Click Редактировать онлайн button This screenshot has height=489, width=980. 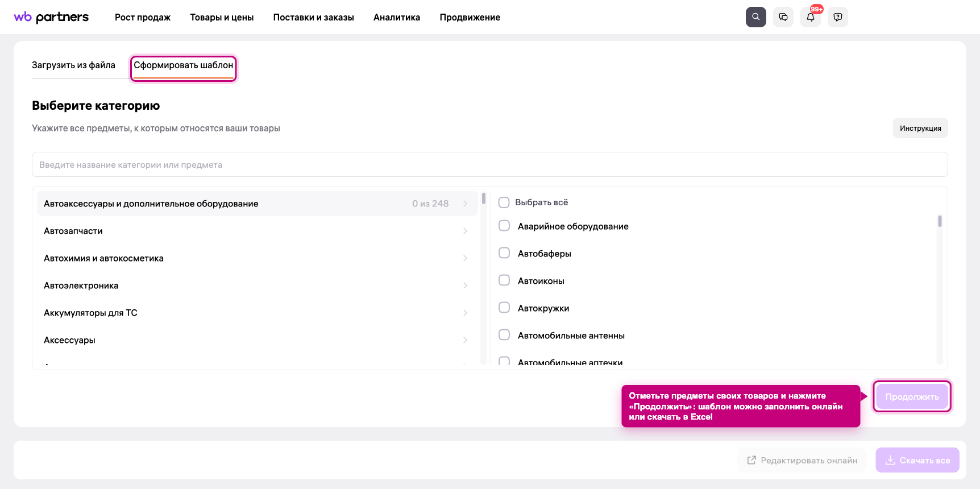pyautogui.click(x=802, y=460)
